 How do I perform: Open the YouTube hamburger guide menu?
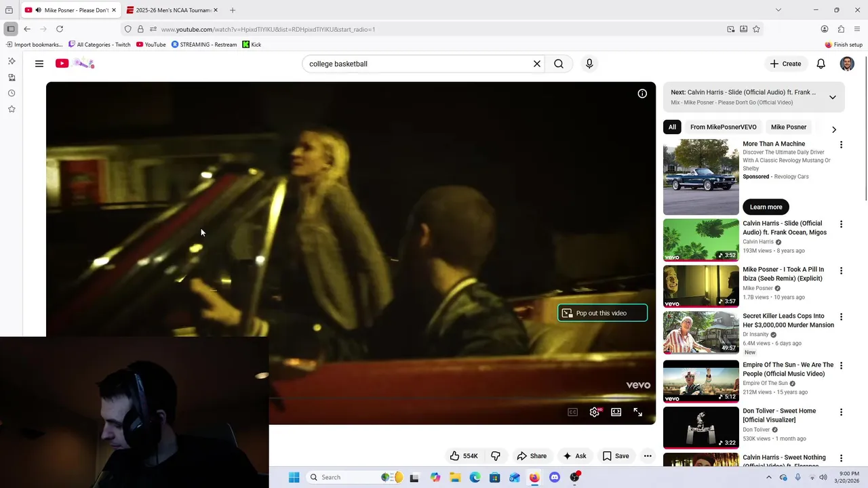39,64
